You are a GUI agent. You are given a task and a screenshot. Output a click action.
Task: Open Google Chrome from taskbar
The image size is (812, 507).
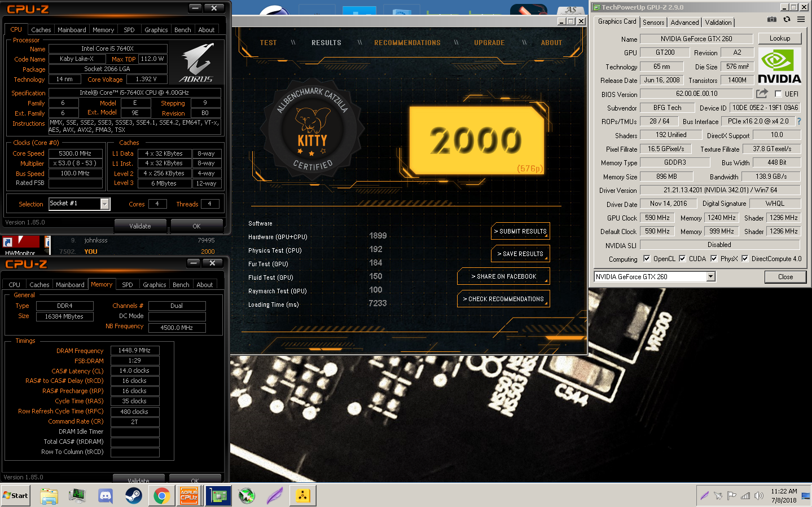click(162, 496)
